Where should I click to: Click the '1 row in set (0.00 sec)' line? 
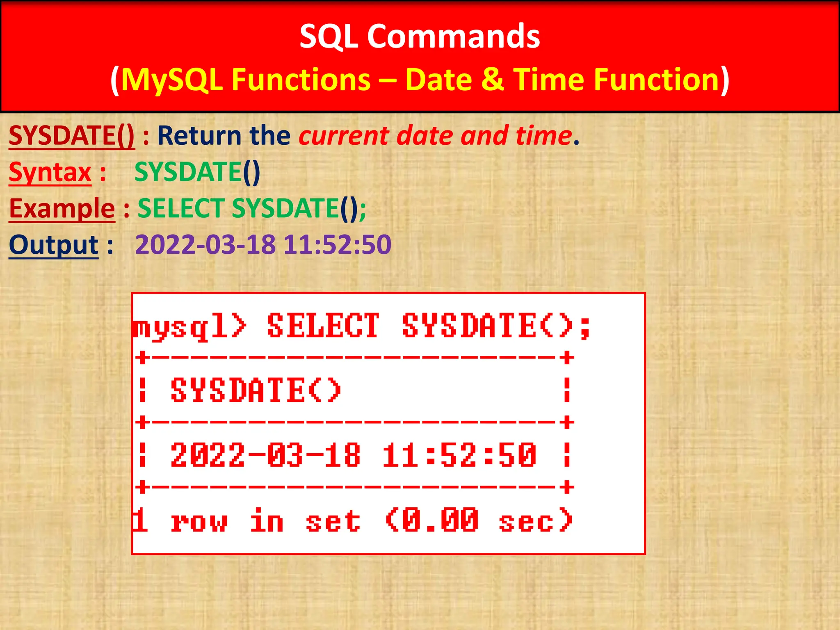pos(352,520)
